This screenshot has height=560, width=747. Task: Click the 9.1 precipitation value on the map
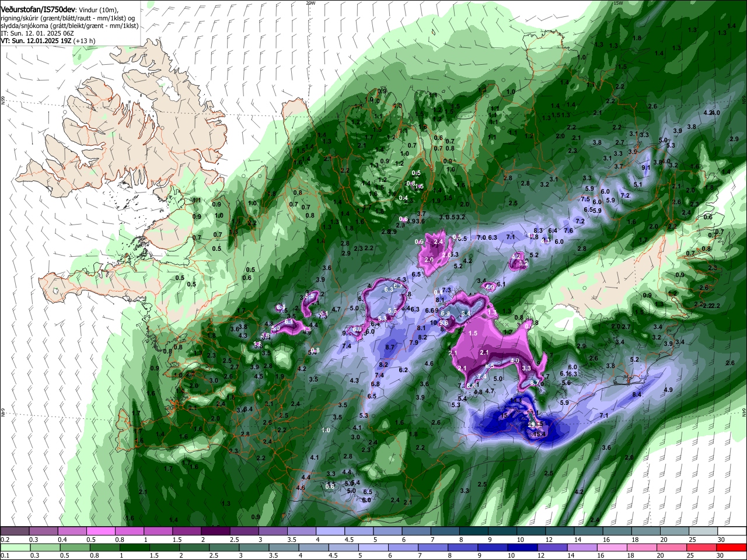(x=646, y=167)
